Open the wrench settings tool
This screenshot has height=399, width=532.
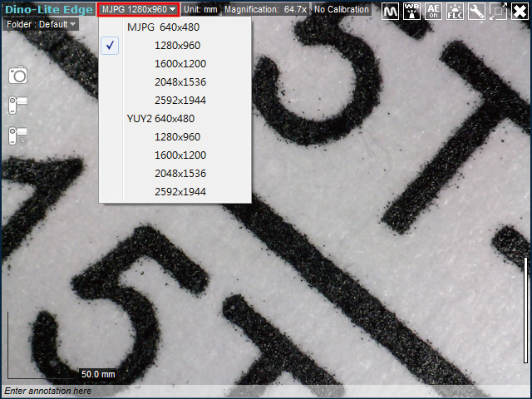tap(476, 11)
